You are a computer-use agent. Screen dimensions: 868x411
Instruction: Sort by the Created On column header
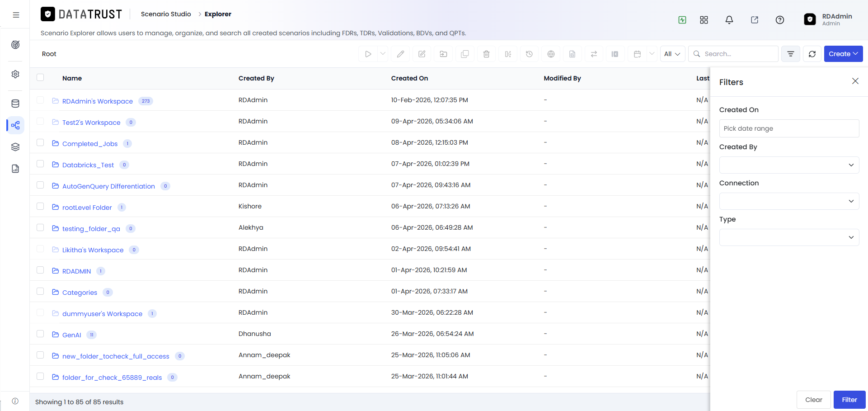(x=409, y=78)
